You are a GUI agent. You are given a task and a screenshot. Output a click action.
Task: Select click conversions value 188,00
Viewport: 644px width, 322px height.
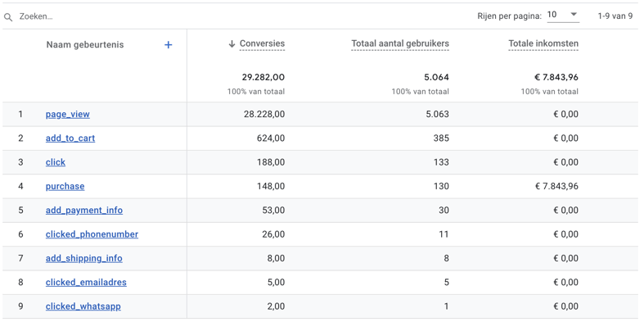point(272,162)
